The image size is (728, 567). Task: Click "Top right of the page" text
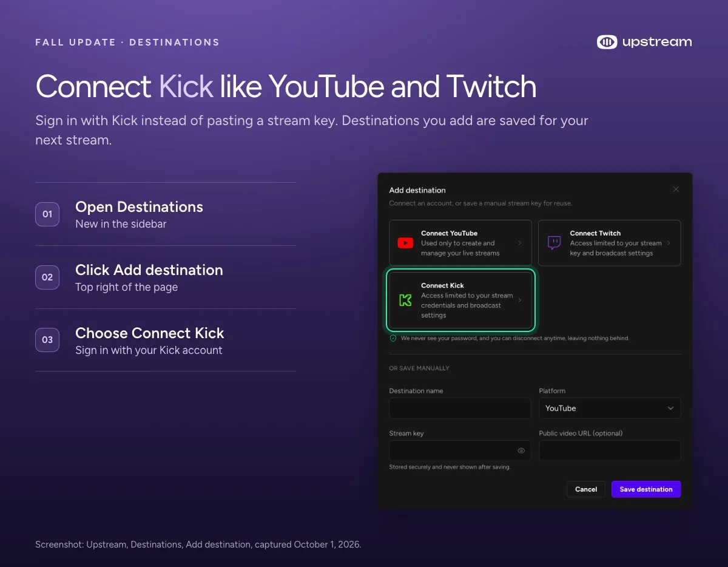pyautogui.click(x=126, y=287)
